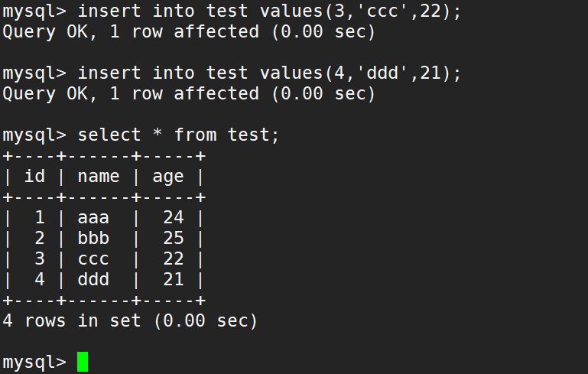Click age 22 in the result table
This screenshot has height=374, width=588.
(174, 259)
